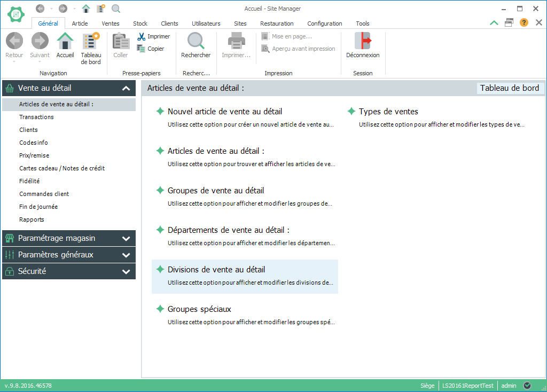The image size is (547, 392).
Task: Expand the Sécurité sidebar section
Action: pyautogui.click(x=126, y=272)
